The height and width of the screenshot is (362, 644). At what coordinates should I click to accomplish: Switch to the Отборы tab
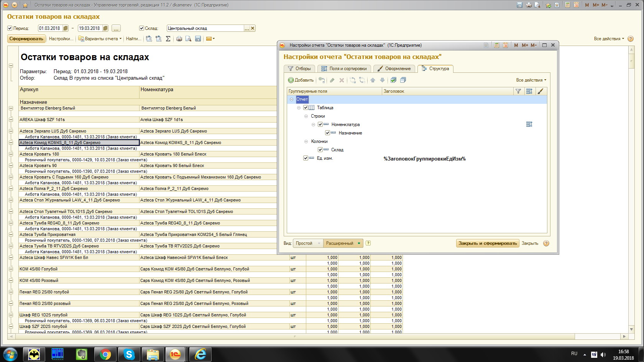click(299, 69)
